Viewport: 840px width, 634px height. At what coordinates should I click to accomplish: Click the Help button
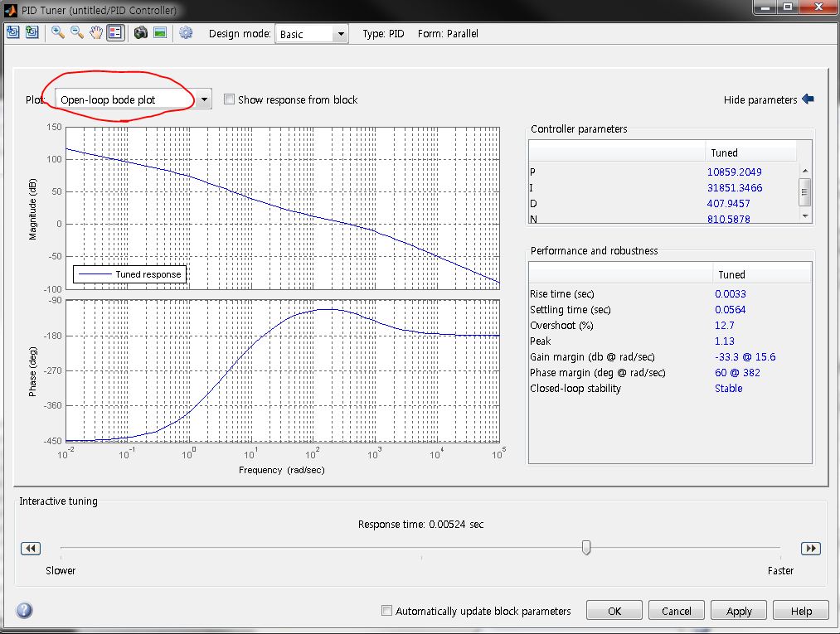[801, 611]
